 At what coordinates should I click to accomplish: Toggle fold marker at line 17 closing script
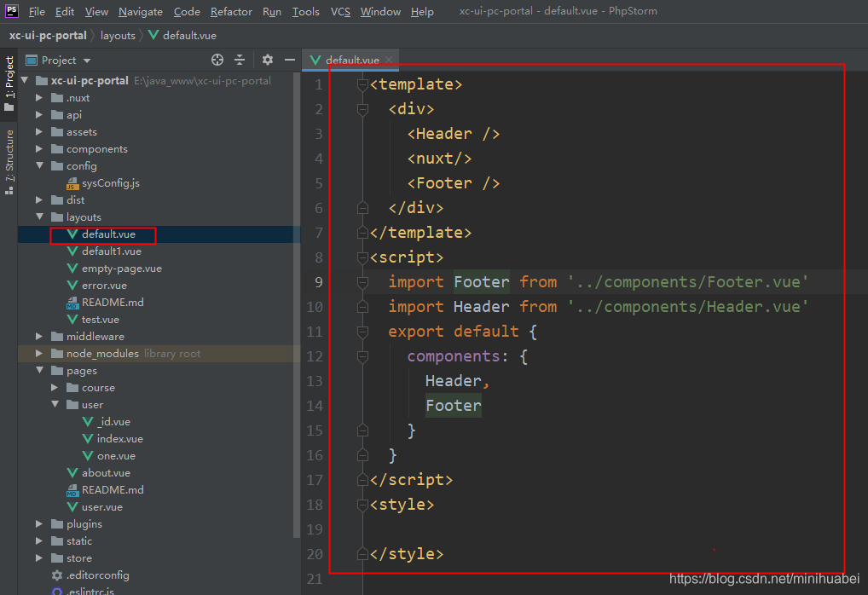tap(362, 480)
